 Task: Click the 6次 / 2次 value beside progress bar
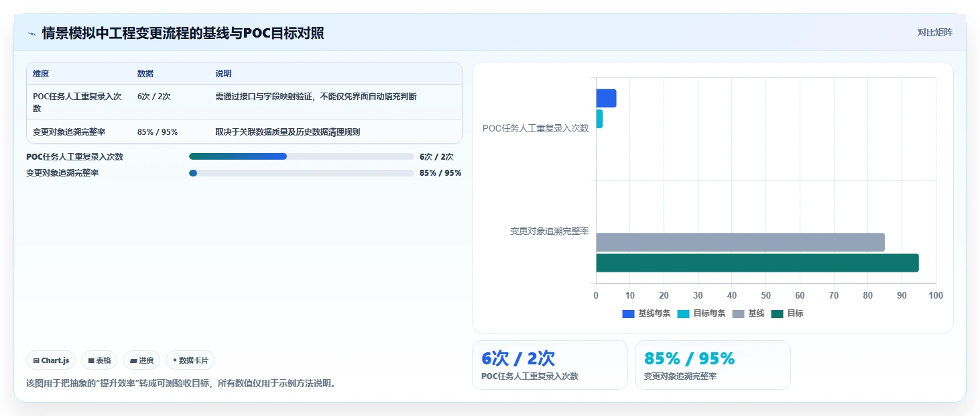click(x=436, y=157)
